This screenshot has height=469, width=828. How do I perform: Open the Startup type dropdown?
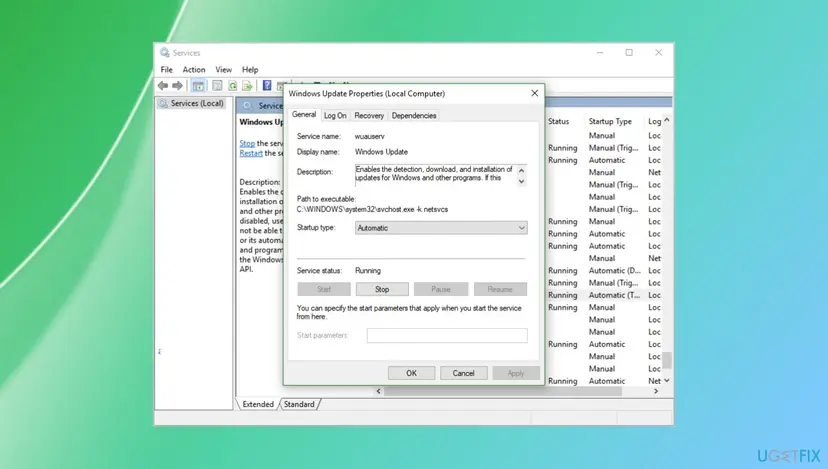pyautogui.click(x=441, y=228)
